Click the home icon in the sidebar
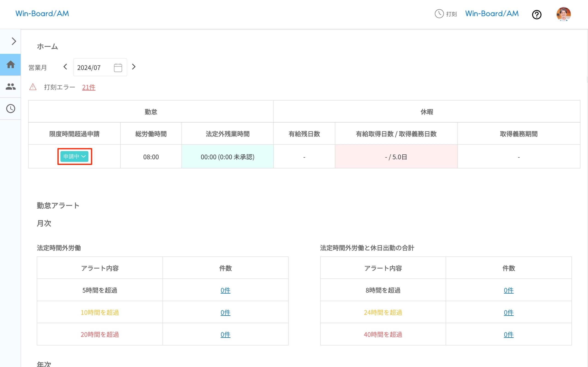Viewport: 588px width, 367px height. (10, 64)
